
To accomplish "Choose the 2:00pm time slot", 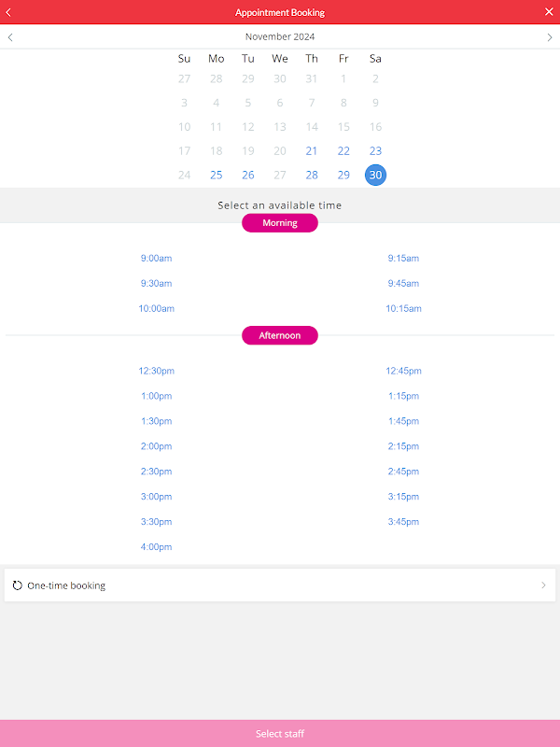I will (156, 447).
